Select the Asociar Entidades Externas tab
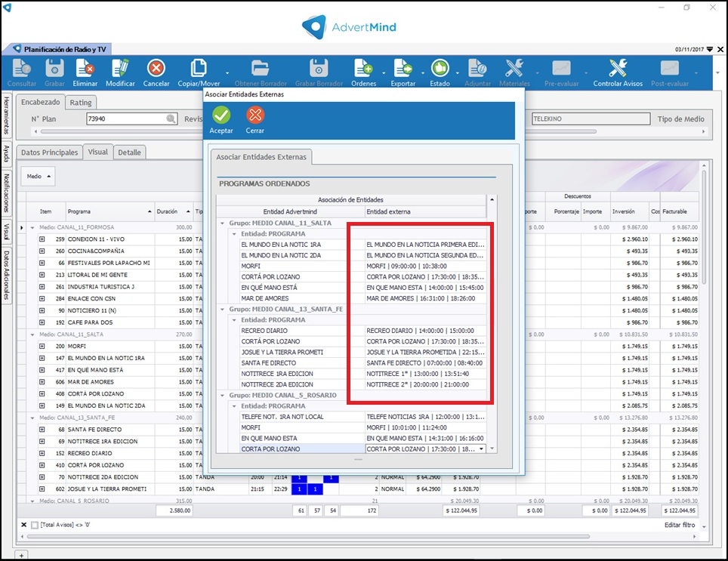This screenshot has width=728, height=561. pyautogui.click(x=261, y=157)
